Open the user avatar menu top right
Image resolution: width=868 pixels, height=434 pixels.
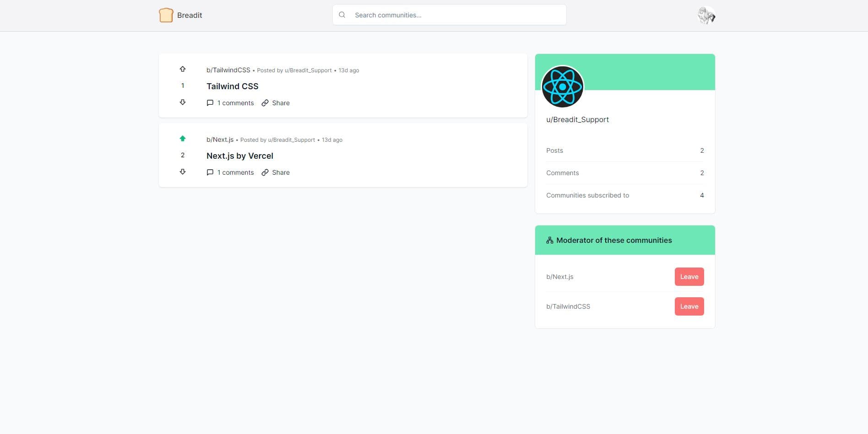(x=706, y=15)
